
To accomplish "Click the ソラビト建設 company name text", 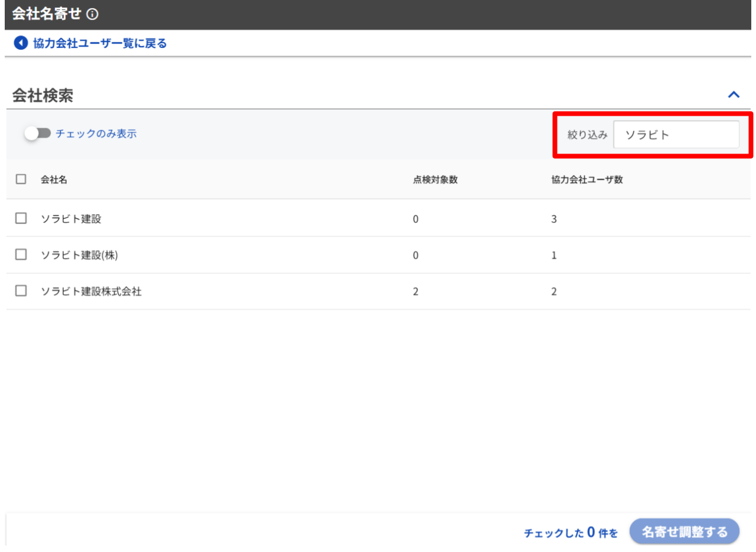I will (71, 218).
